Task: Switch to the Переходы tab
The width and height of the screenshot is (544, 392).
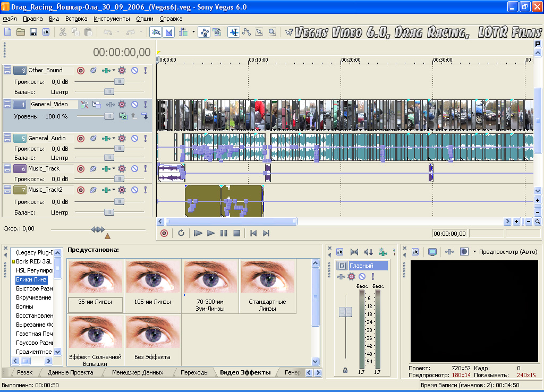Action: coord(194,372)
